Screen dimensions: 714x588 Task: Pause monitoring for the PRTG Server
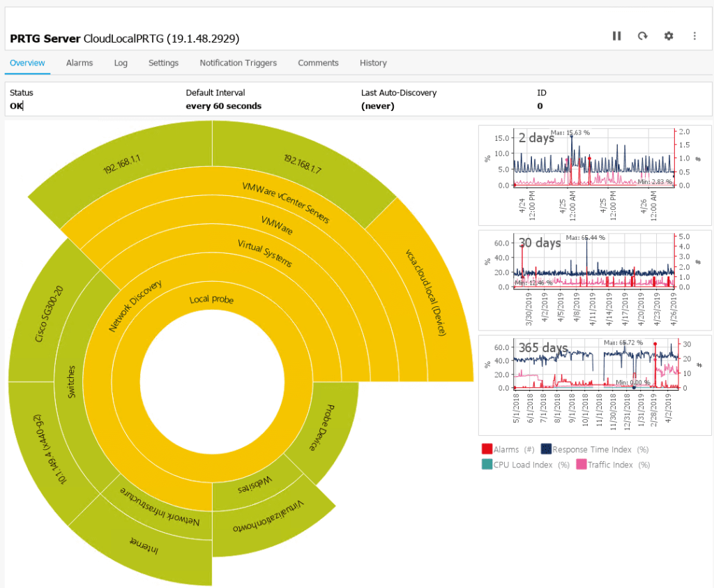tap(616, 36)
